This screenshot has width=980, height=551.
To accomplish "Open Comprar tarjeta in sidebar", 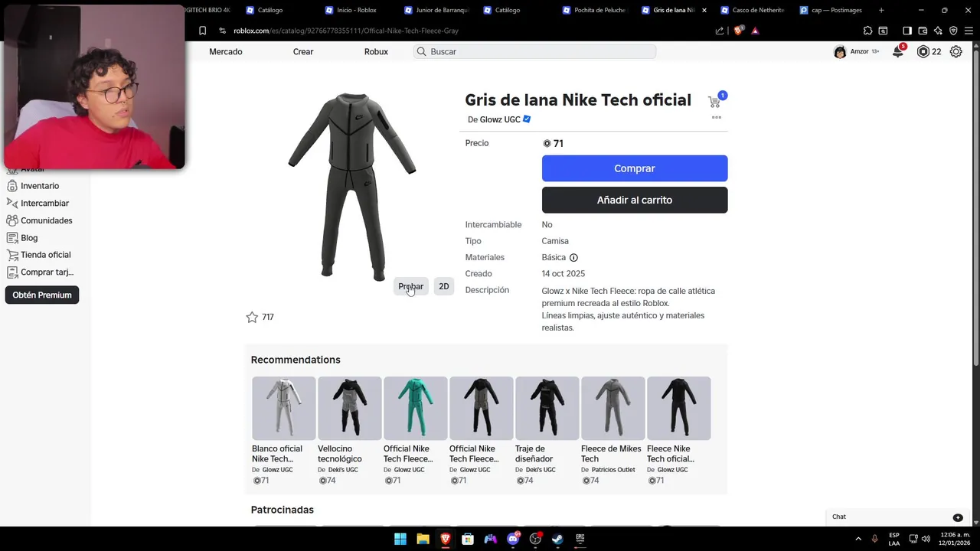I will coord(47,272).
